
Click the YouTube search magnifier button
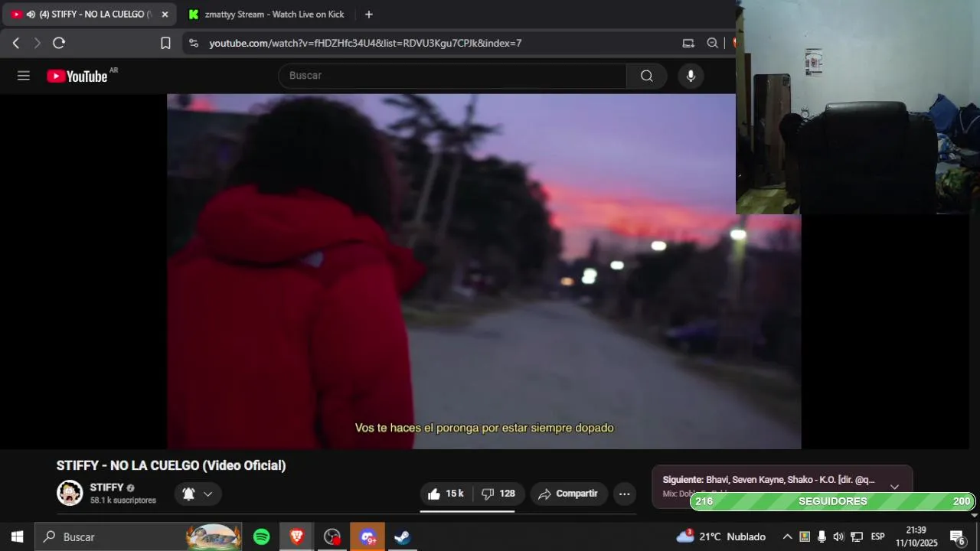647,76
